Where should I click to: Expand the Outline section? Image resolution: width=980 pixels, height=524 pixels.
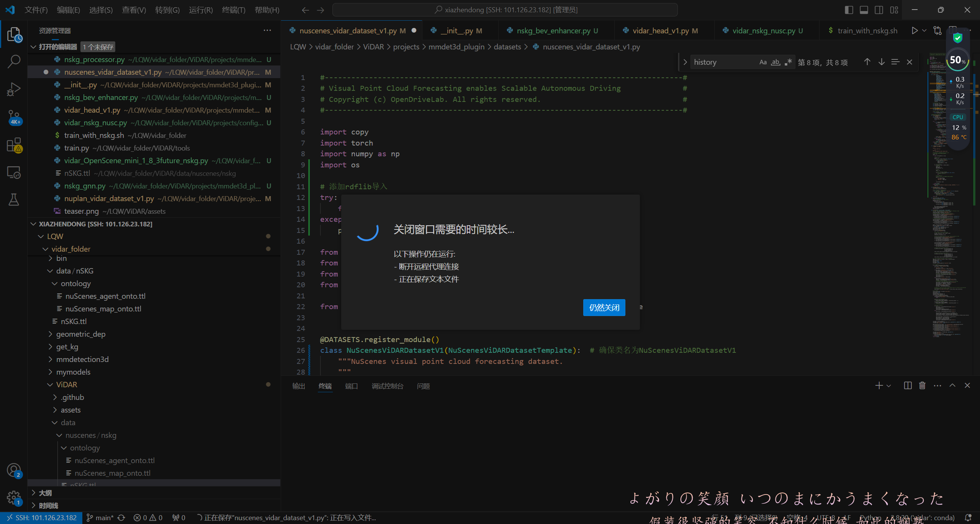point(34,493)
